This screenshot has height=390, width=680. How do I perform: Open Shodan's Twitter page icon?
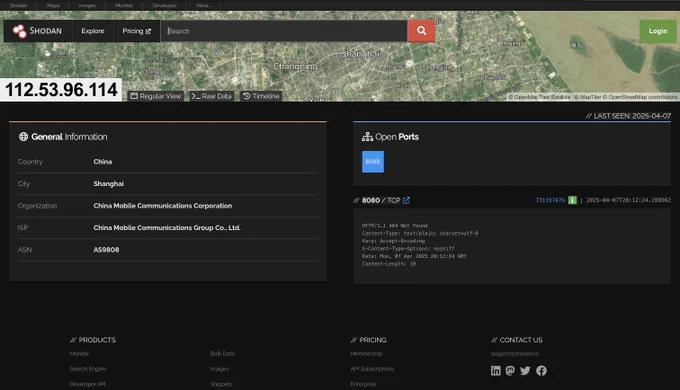coord(525,370)
